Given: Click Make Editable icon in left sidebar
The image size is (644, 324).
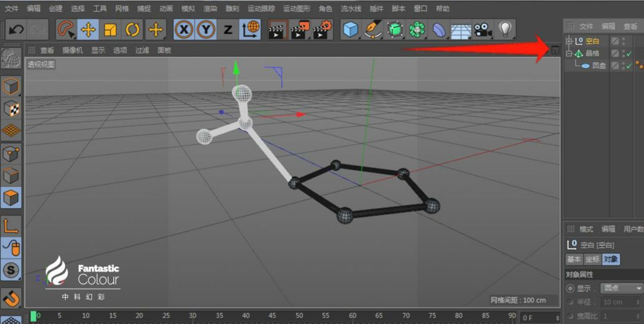Looking at the screenshot, I should [11, 58].
